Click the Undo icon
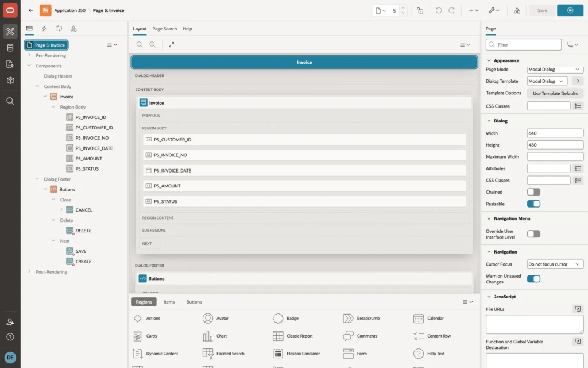 coord(438,10)
